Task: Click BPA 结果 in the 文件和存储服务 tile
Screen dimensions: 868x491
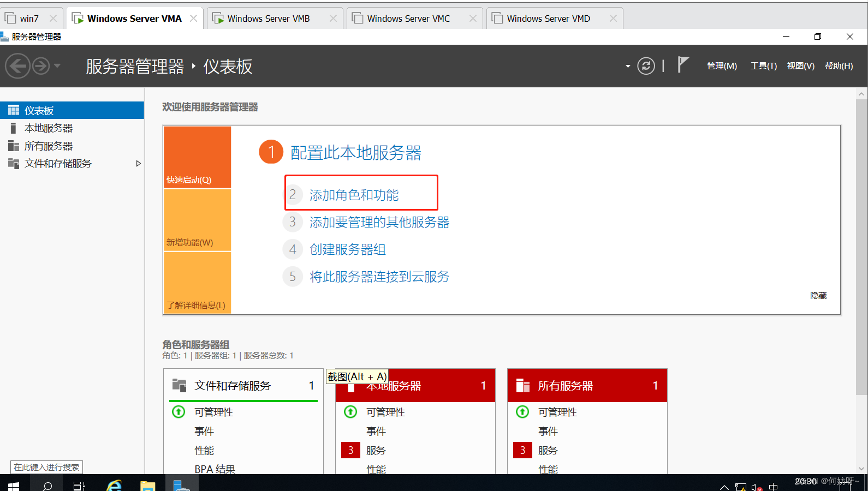Action: click(215, 469)
